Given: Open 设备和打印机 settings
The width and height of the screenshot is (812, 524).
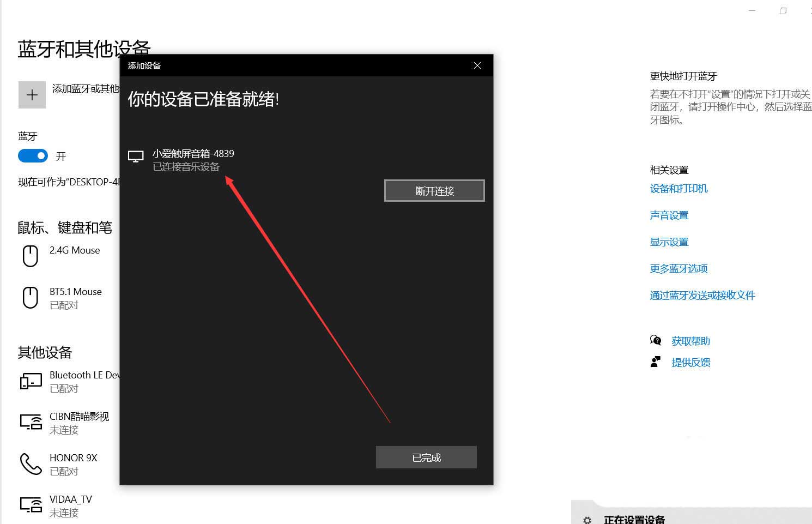Looking at the screenshot, I should pyautogui.click(x=678, y=188).
